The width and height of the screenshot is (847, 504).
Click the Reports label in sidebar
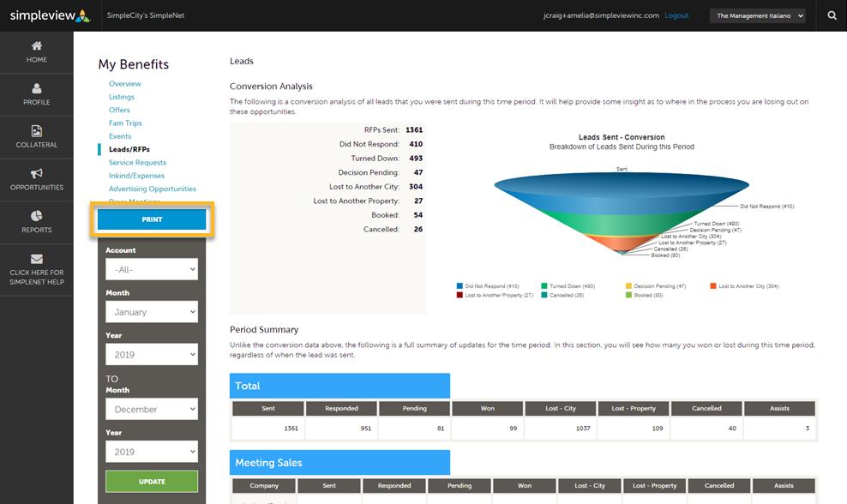pos(36,230)
